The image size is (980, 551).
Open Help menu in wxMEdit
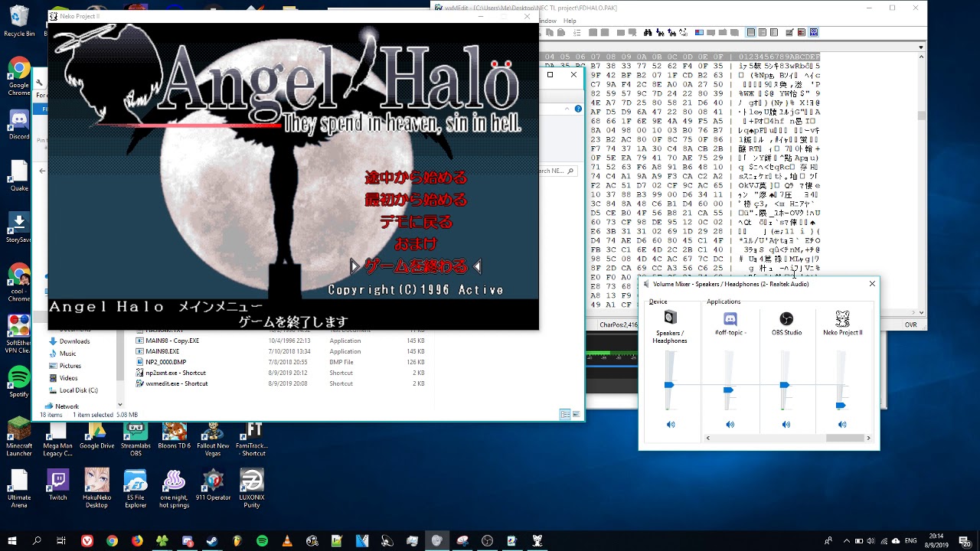[570, 21]
